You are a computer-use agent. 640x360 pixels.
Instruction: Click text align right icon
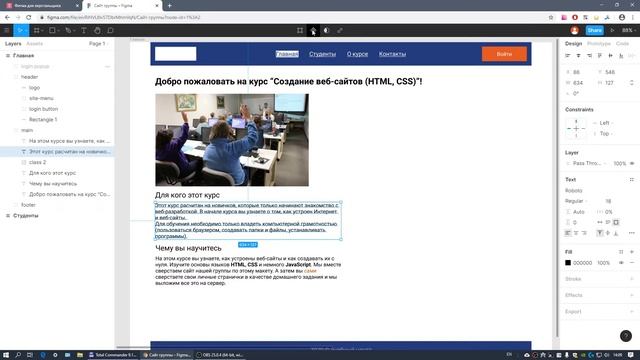(584, 233)
